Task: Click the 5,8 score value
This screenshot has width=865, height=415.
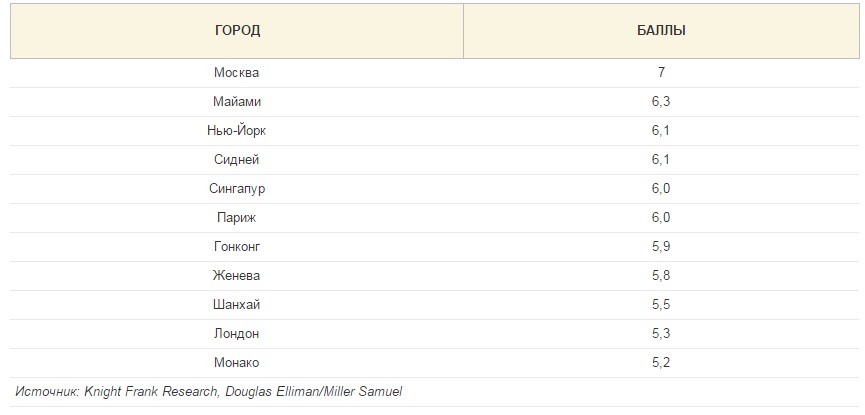Action: pos(661,275)
